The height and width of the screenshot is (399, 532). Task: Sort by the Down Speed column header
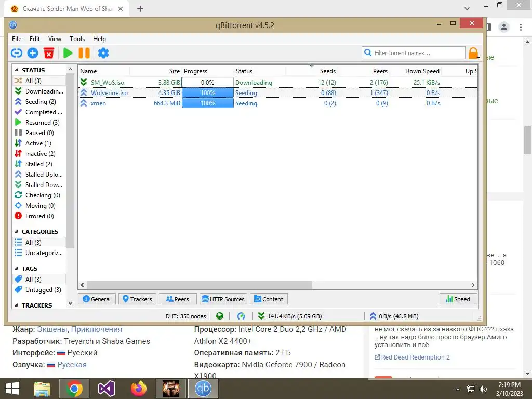point(416,71)
